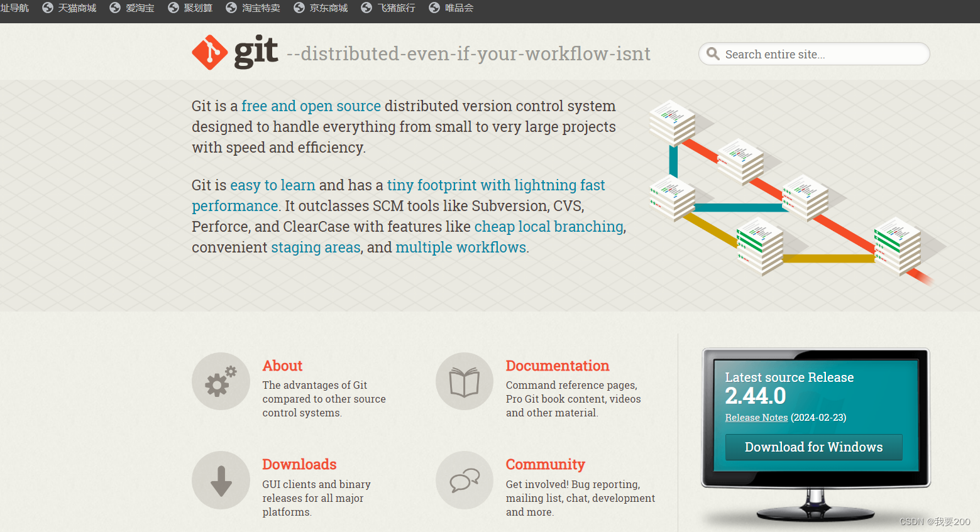Click globe icon beside 淘宝特卖 bookmark
Image resolution: width=980 pixels, height=532 pixels.
click(x=231, y=8)
